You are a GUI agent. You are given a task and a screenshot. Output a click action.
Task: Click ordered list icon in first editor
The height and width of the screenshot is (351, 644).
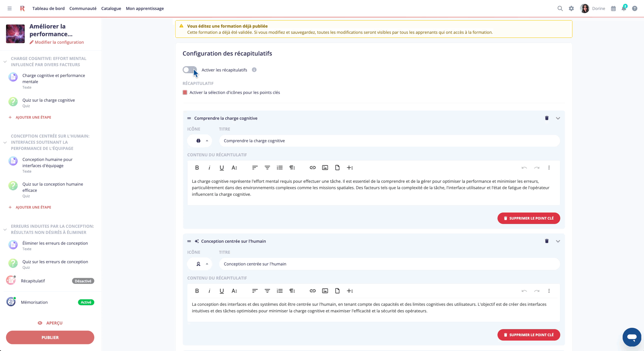279,168
